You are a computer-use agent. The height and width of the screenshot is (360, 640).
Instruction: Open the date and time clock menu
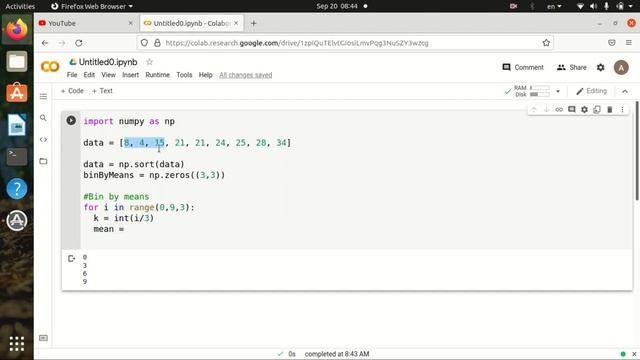(337, 6)
